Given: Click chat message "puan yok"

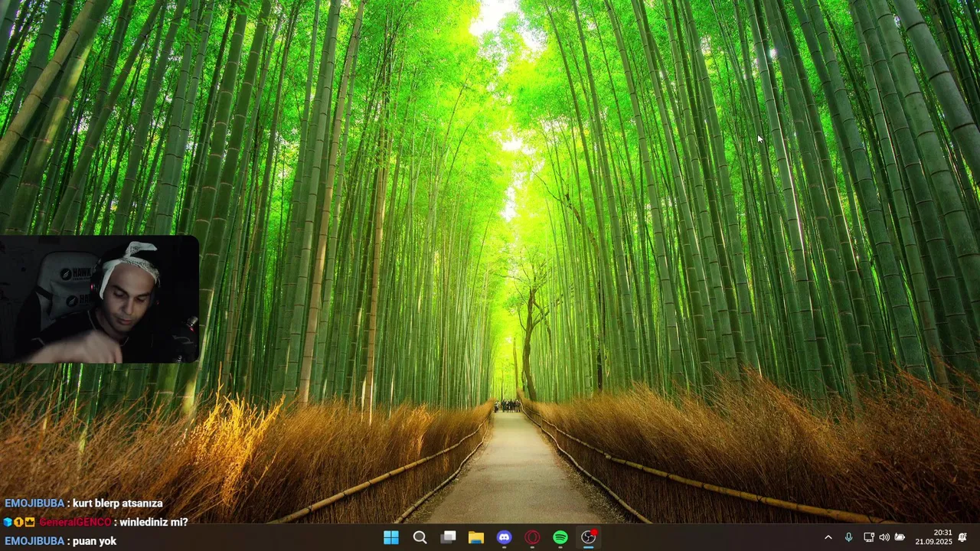Looking at the screenshot, I should point(95,541).
